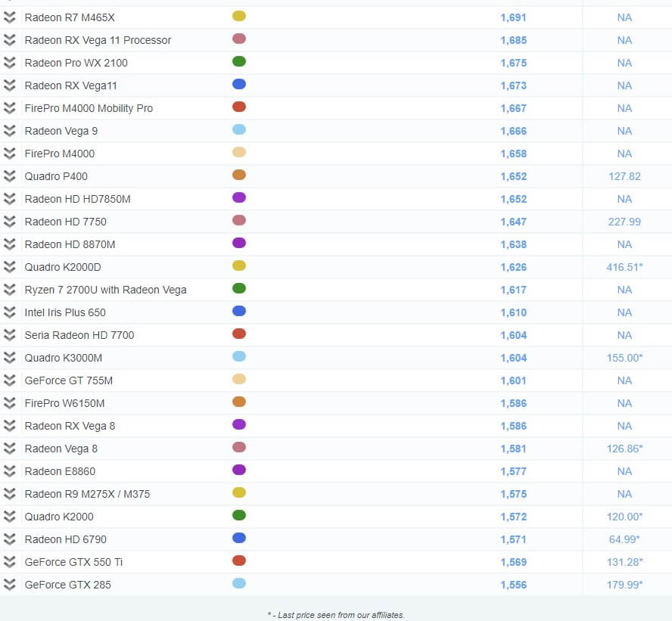
Task: Expand the Radeon RX Vega 11 Processor row chevron
Action: [x=9, y=40]
